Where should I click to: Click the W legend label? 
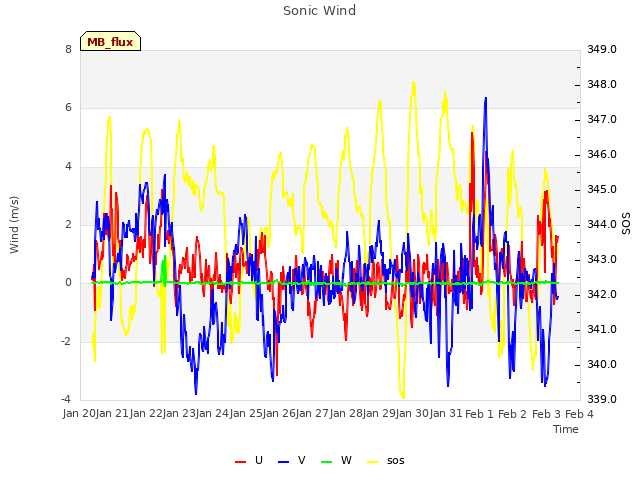click(x=346, y=460)
